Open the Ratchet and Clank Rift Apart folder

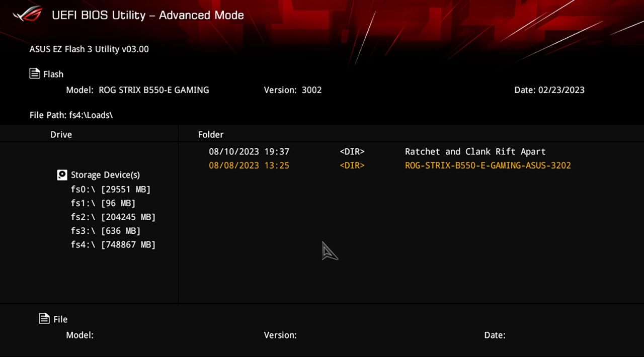[x=475, y=152]
